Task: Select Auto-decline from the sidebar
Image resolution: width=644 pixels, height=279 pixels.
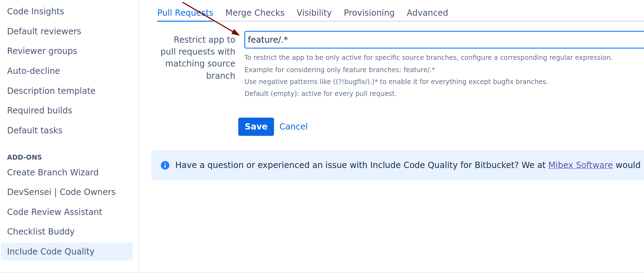Action: [x=34, y=71]
